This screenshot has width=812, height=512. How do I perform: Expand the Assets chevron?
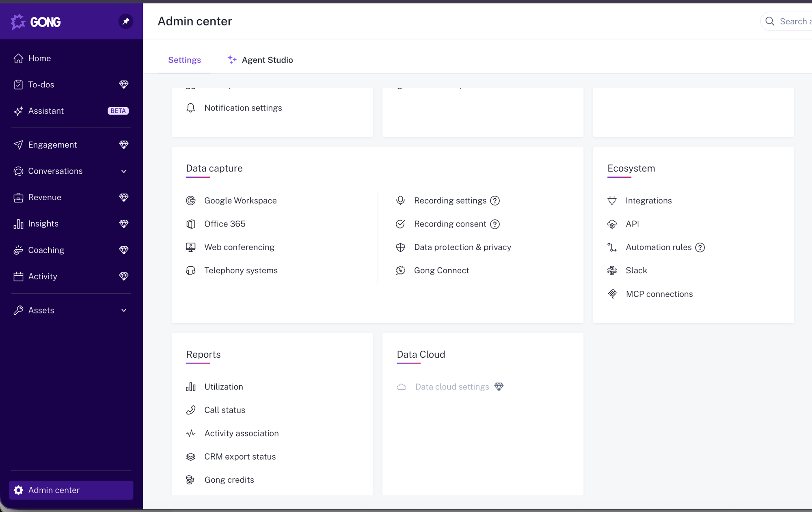coord(124,311)
